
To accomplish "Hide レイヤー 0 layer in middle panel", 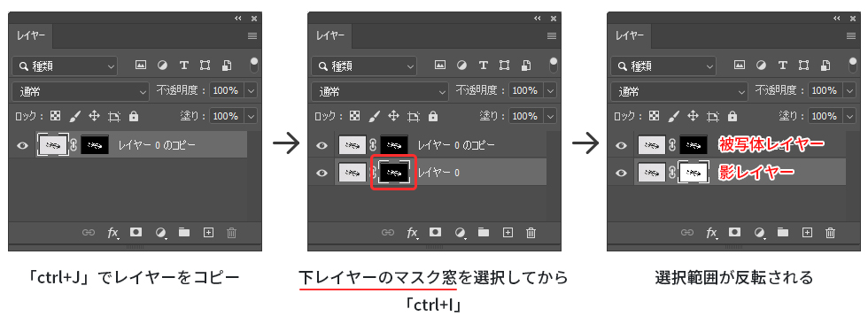I will pyautogui.click(x=322, y=173).
